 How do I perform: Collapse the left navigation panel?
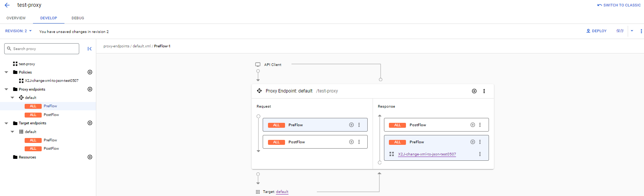pyautogui.click(x=89, y=49)
